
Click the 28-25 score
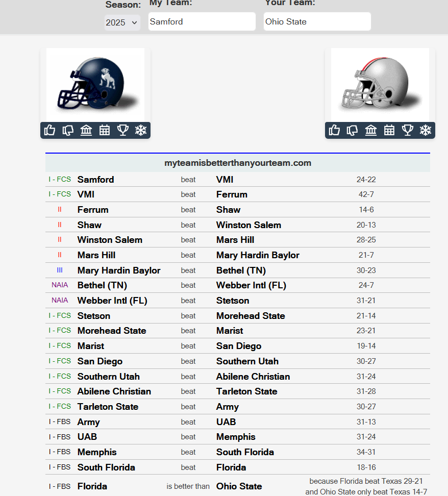tap(366, 240)
